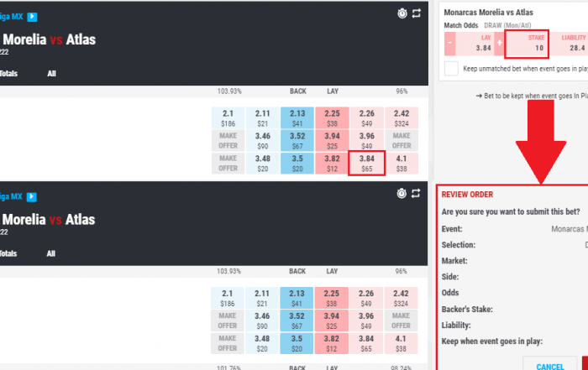Click the swap arrows icon in lower match header
The width and height of the screenshot is (588, 370).
coord(416,193)
